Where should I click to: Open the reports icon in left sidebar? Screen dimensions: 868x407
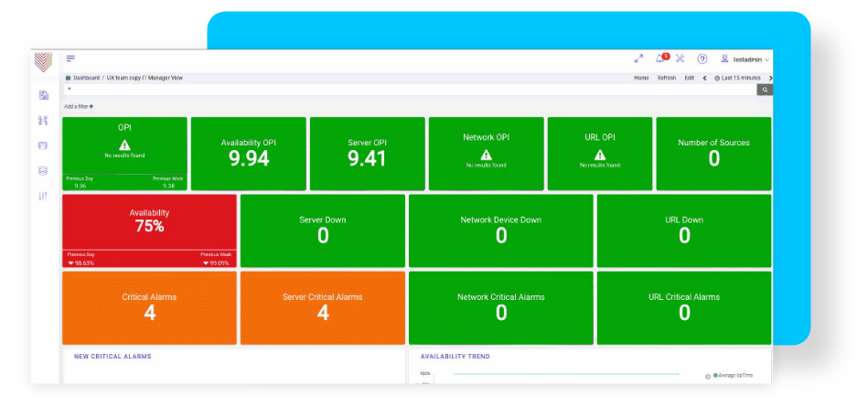coord(43,95)
